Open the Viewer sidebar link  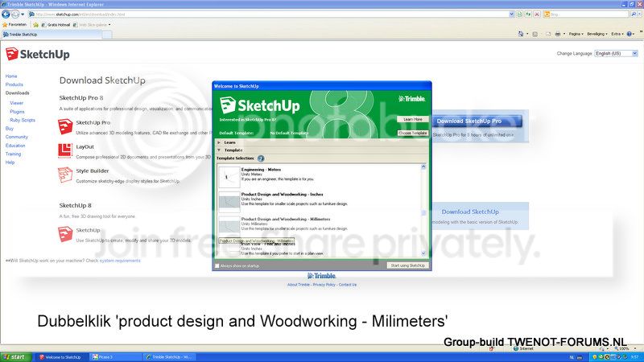[16, 103]
